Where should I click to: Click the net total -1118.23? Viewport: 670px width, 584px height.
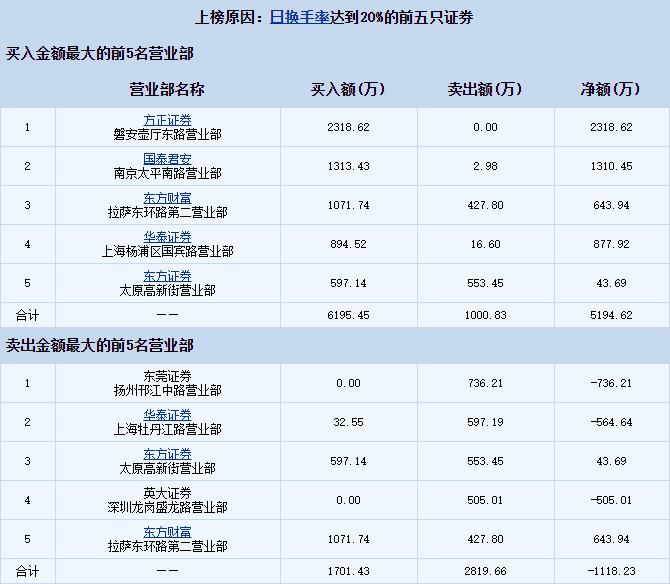(611, 571)
